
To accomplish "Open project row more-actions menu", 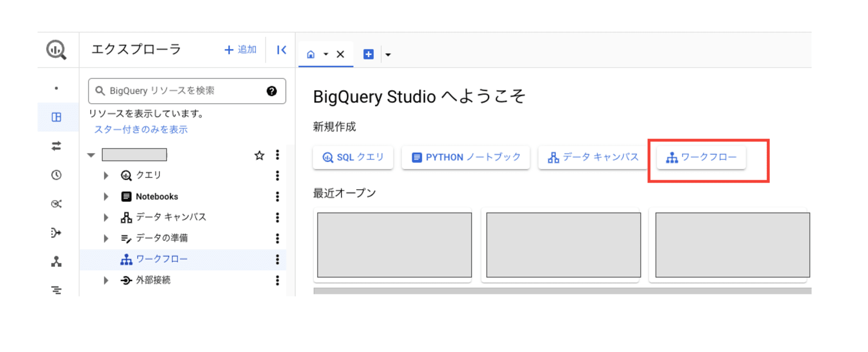I will [277, 155].
